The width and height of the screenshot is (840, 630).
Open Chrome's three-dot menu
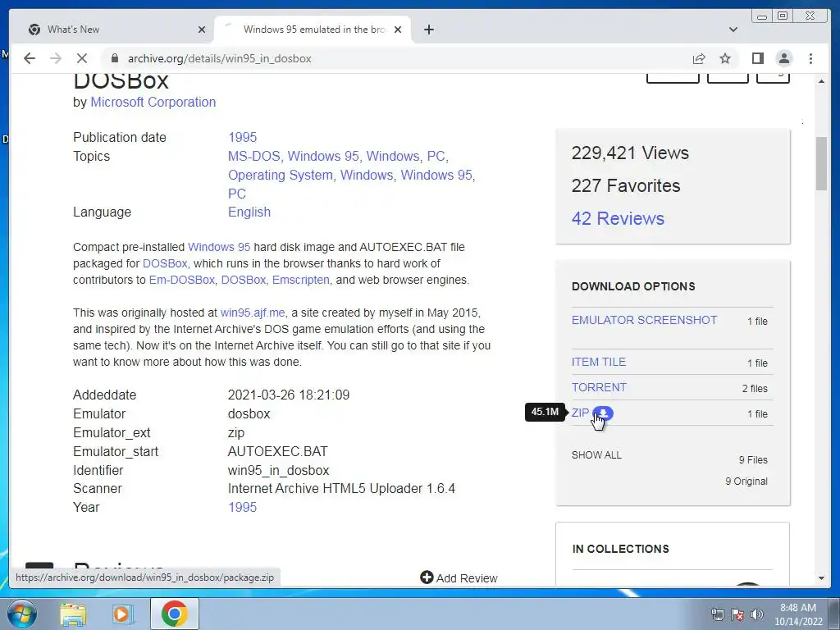[x=810, y=58]
